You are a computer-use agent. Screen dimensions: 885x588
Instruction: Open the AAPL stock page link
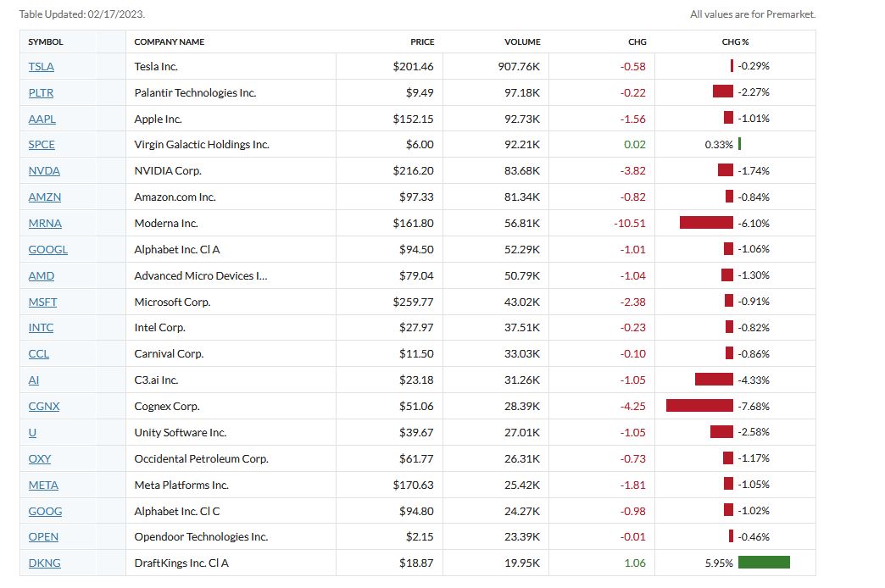click(x=42, y=119)
